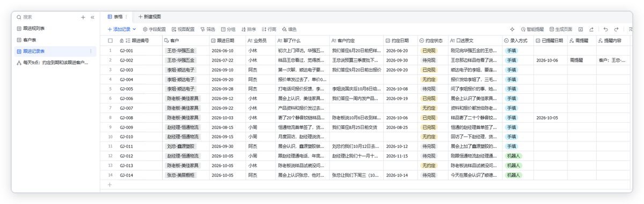This screenshot has width=644, height=204.
Task: Expand the 添加记录 dropdown arrow
Action: 135,29
